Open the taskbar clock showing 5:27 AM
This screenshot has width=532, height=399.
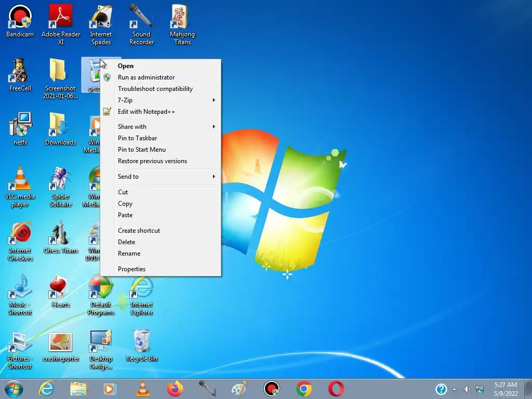click(x=506, y=389)
